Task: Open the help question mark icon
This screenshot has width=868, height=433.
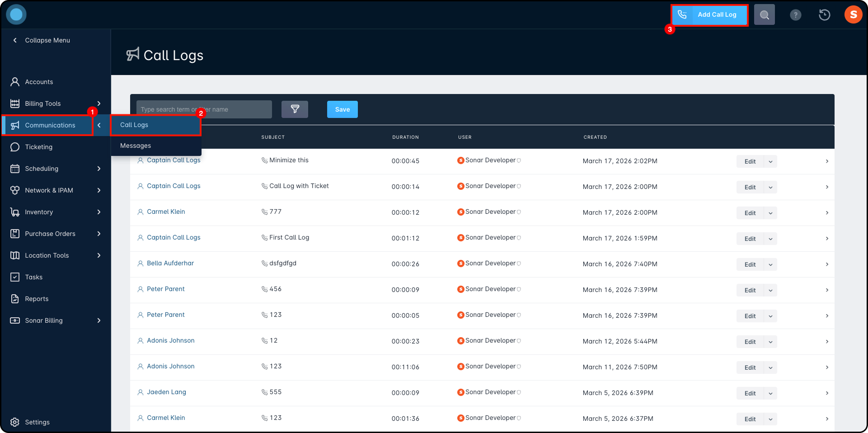Action: tap(796, 15)
